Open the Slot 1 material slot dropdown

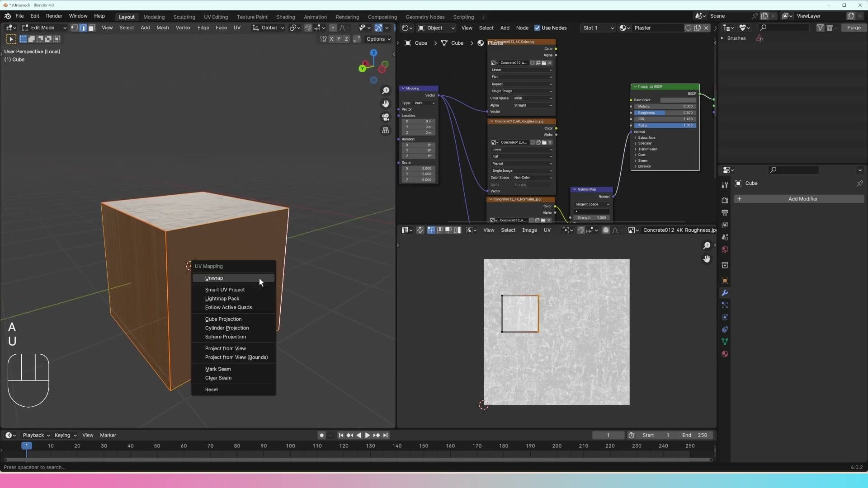(x=598, y=28)
